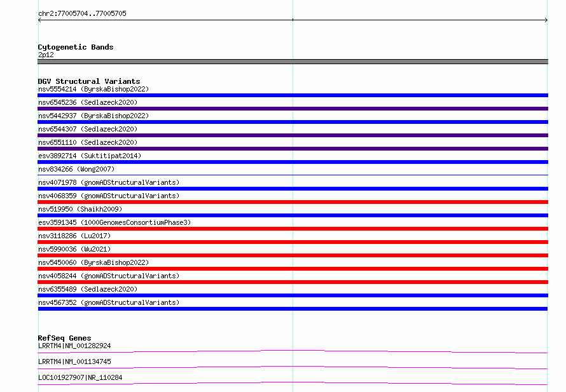Image resolution: width=566 pixels, height=392 pixels.
Task: Open variant nsv6551110 (Sedlazeck2020)
Action: tap(88, 142)
